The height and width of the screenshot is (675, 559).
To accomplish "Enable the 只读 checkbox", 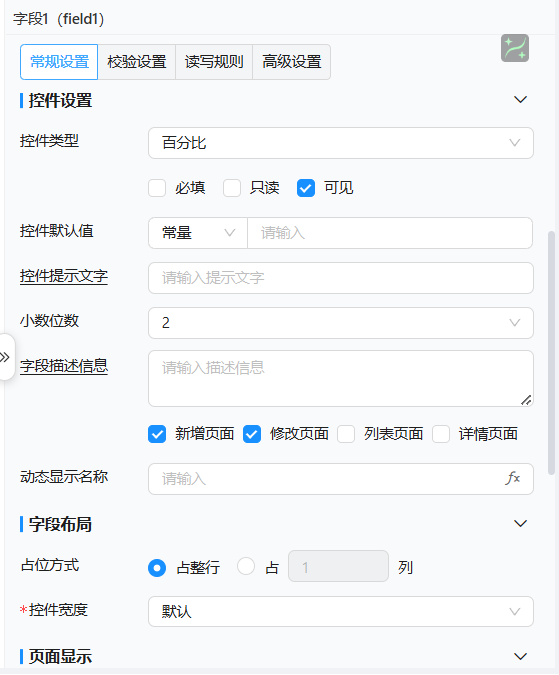I will [232, 188].
